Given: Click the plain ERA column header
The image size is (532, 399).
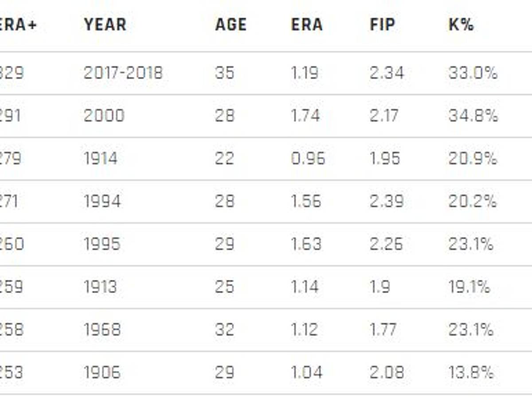Looking at the screenshot, I should 307,25.
